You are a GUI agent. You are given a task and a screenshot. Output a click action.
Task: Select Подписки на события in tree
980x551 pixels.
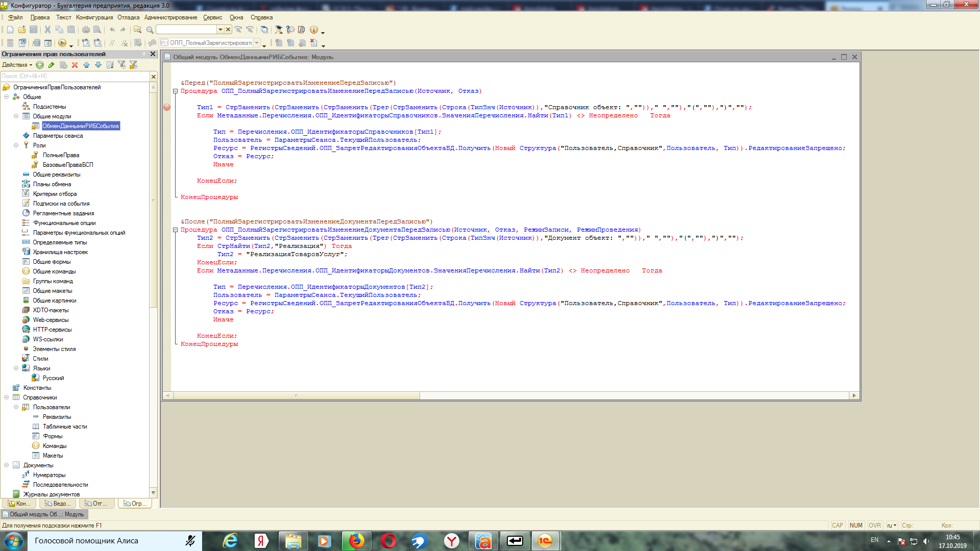pyautogui.click(x=61, y=204)
